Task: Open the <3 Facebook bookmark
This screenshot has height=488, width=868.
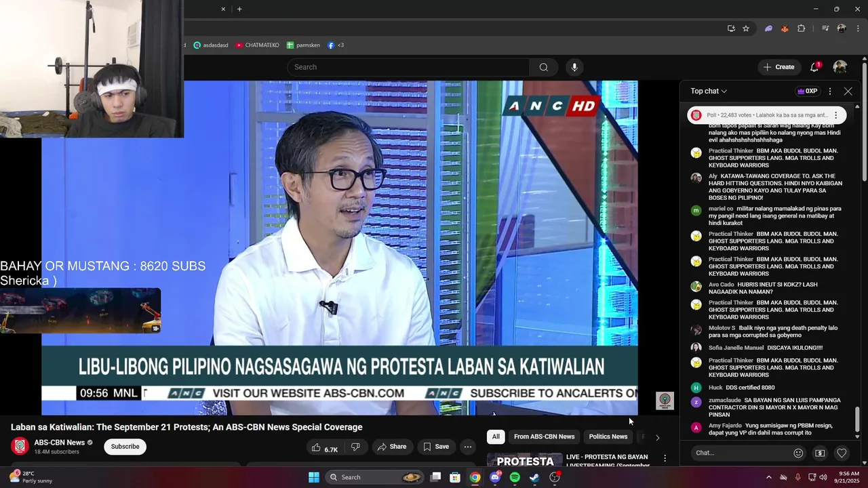Action: 336,45
